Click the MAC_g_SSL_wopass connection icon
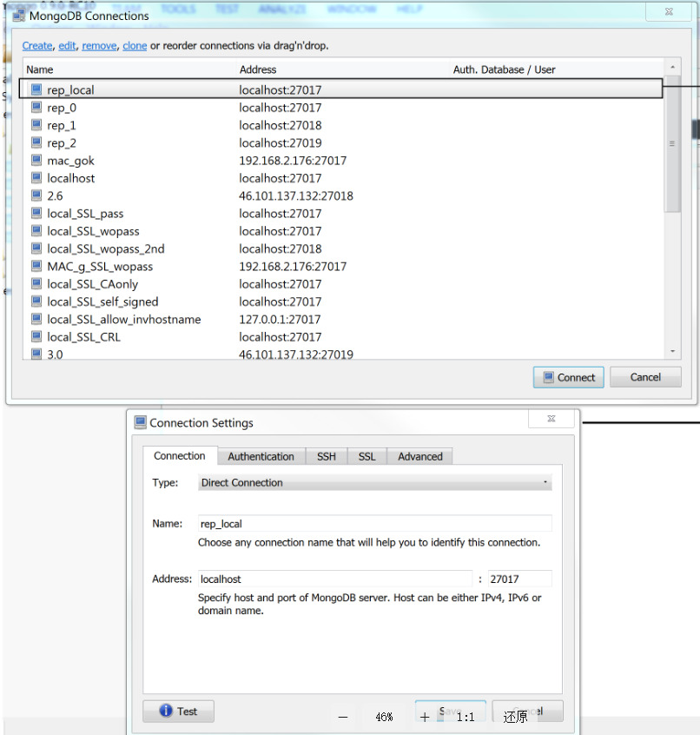This screenshot has height=735, width=700. [36, 266]
